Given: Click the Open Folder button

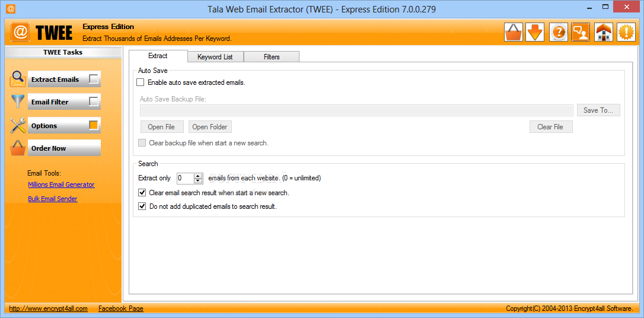Looking at the screenshot, I should pyautogui.click(x=210, y=127).
